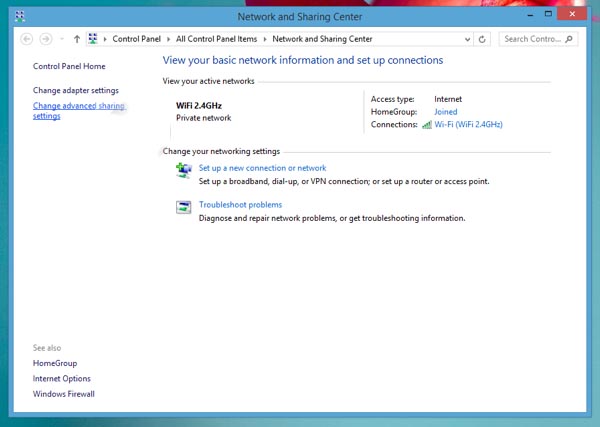The image size is (600, 427).
Task: Open Windows Firewall under See also
Action: [x=64, y=394]
